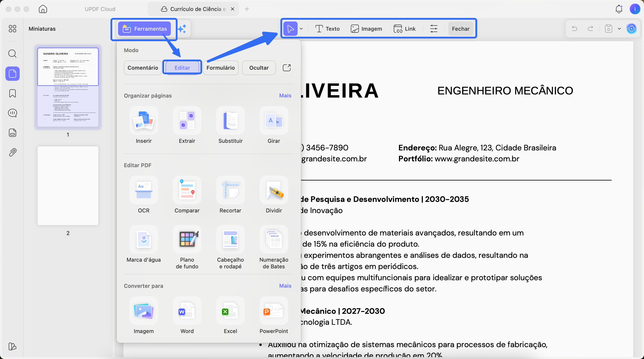644x359 pixels.
Task: Open the home screen icon
Action: (x=43, y=9)
